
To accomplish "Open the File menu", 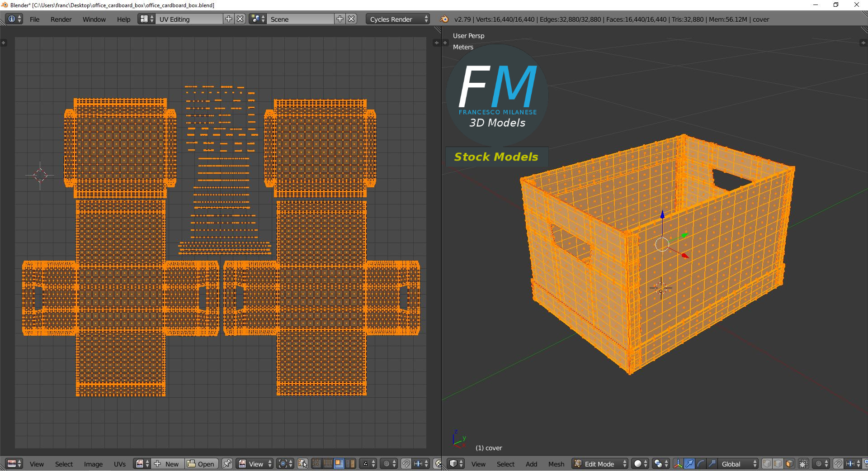I will tap(34, 19).
